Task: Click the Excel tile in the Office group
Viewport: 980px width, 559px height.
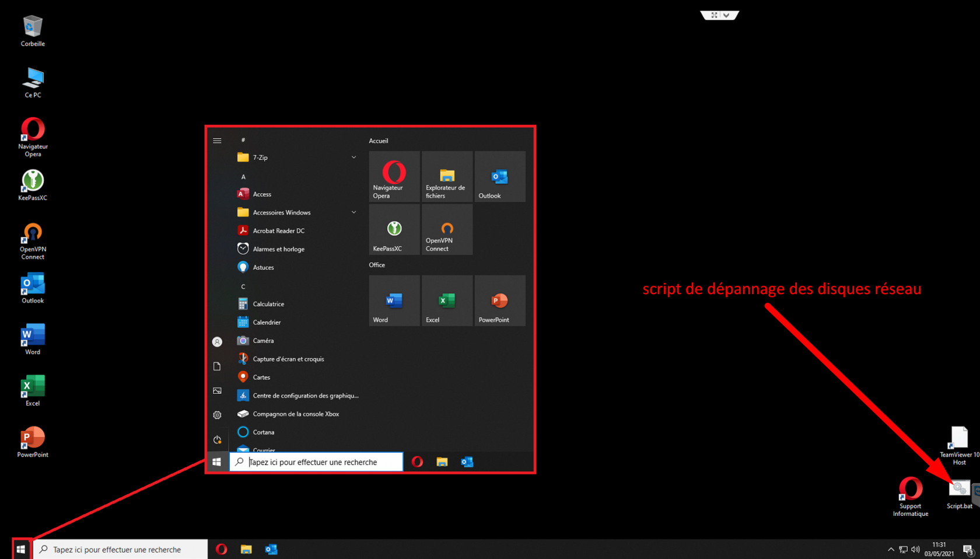Action: click(x=447, y=301)
